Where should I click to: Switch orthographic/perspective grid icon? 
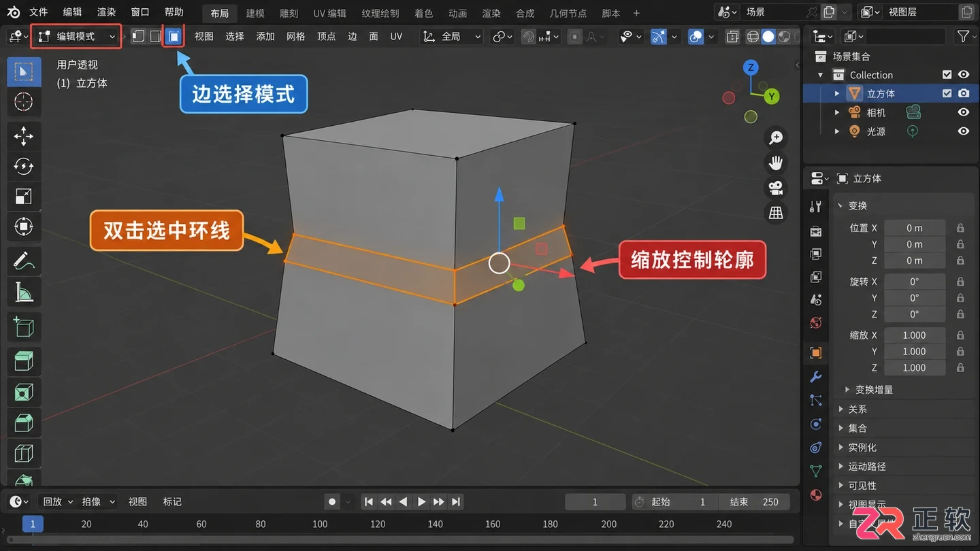tap(775, 214)
